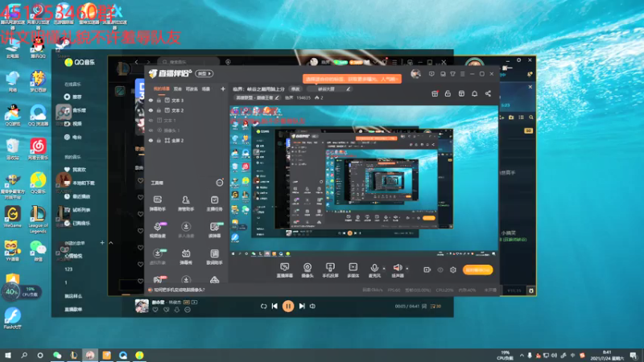
Task: Open the bottom help link about phone camera
Action: (179, 290)
